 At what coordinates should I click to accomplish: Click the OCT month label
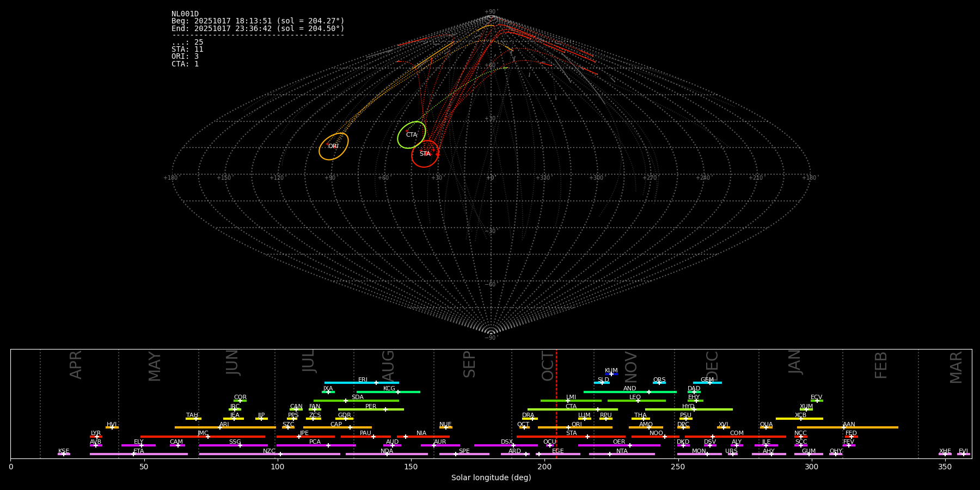[548, 365]
